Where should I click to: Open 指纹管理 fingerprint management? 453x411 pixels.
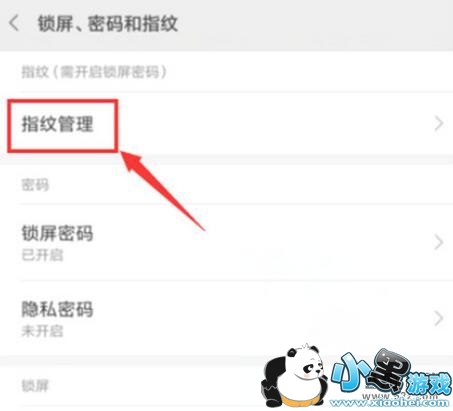click(226, 124)
